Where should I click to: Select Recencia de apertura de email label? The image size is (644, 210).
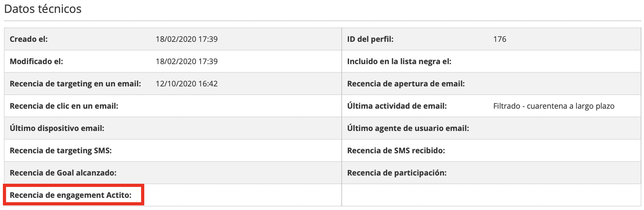[406, 84]
